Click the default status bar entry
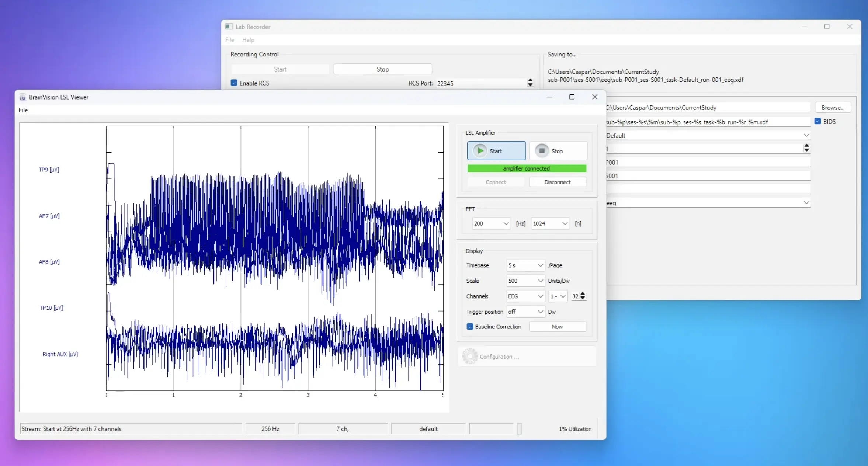The width and height of the screenshot is (868, 466). click(428, 429)
